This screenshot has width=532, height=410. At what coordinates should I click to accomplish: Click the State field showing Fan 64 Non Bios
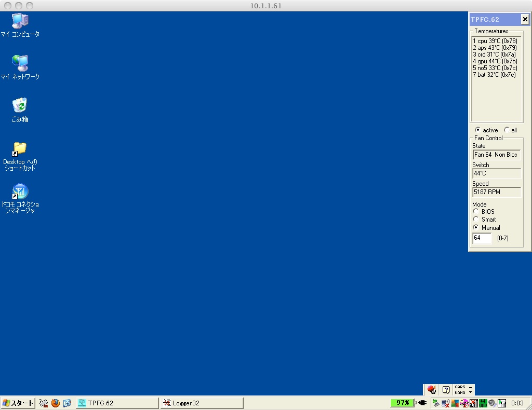[497, 155]
